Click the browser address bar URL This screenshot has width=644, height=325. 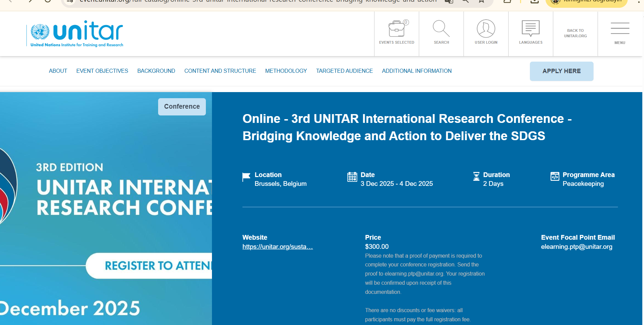click(x=258, y=1)
